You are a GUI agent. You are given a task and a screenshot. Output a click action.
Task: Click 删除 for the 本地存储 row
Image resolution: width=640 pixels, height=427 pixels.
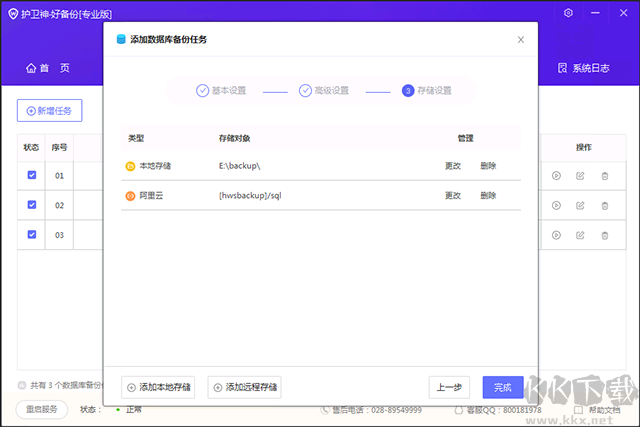[488, 166]
